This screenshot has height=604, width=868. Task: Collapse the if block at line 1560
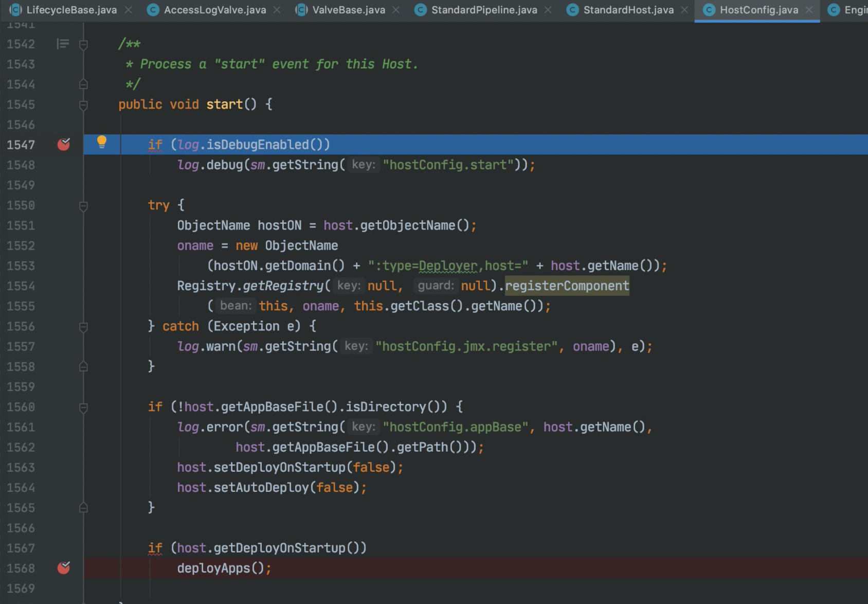click(83, 407)
